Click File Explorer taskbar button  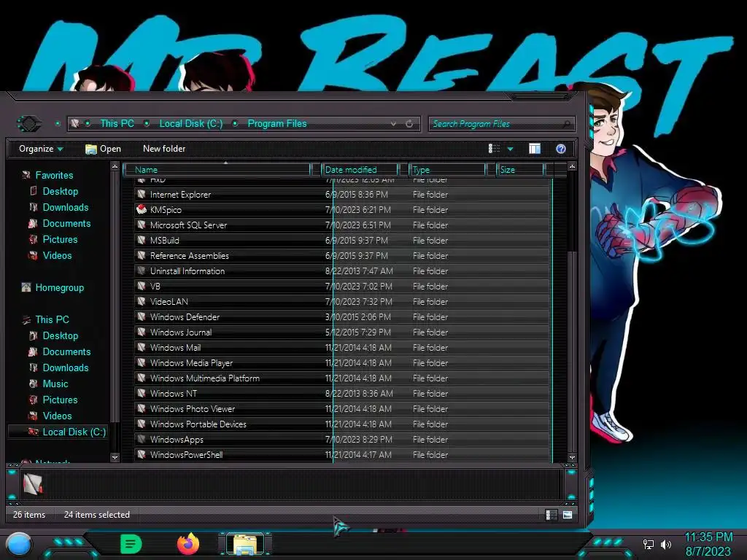click(x=245, y=544)
